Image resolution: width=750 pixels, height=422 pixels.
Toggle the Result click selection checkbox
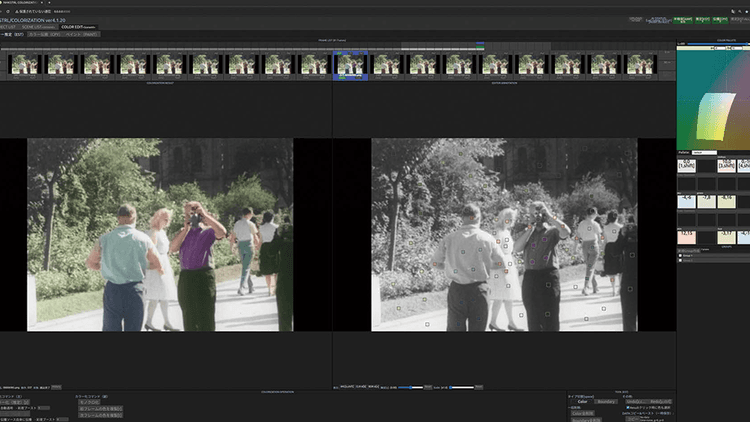[628, 408]
